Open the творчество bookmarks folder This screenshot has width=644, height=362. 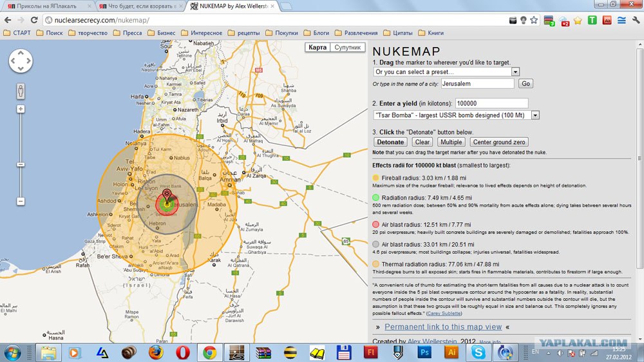(88, 33)
